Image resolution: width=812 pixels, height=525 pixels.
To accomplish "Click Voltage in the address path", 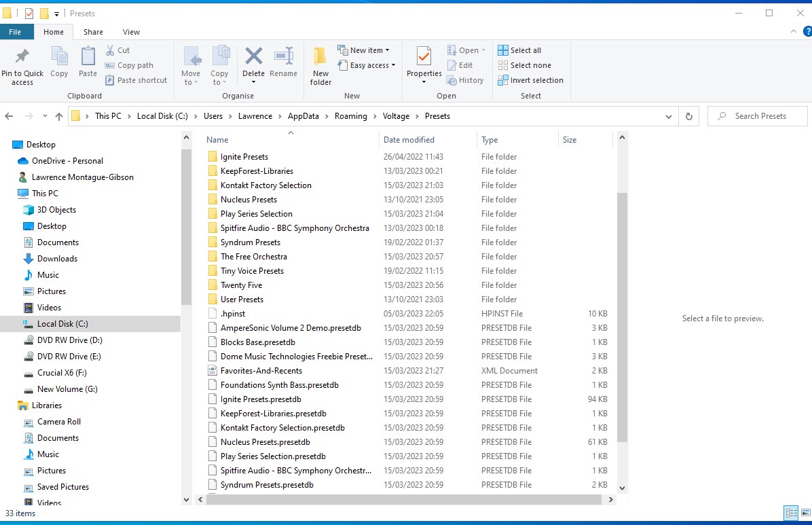I will coord(396,116).
